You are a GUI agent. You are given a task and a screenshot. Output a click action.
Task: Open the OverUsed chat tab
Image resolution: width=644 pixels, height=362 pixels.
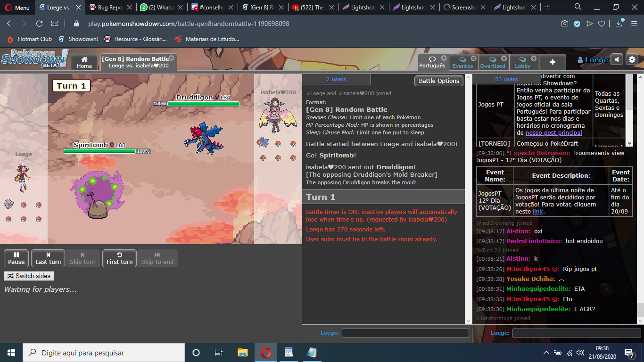pos(493,62)
